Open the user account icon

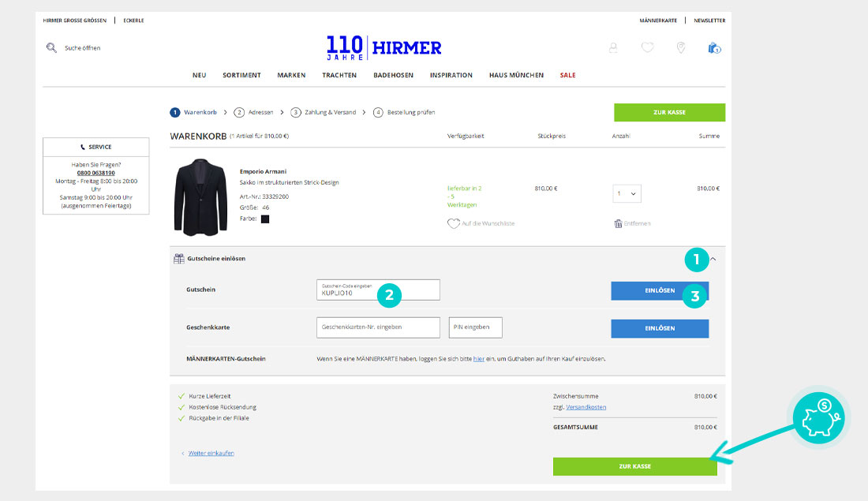point(613,47)
